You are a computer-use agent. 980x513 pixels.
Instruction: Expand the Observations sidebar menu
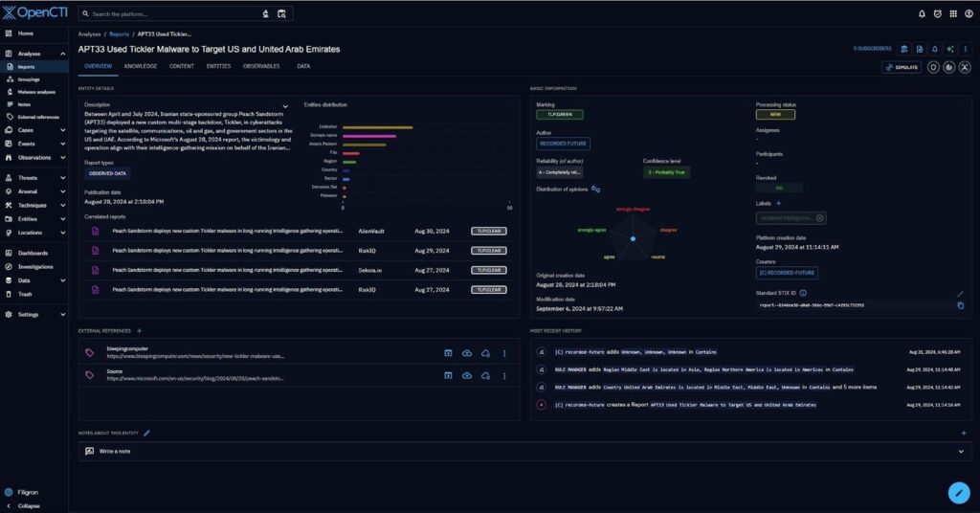[x=62, y=158]
